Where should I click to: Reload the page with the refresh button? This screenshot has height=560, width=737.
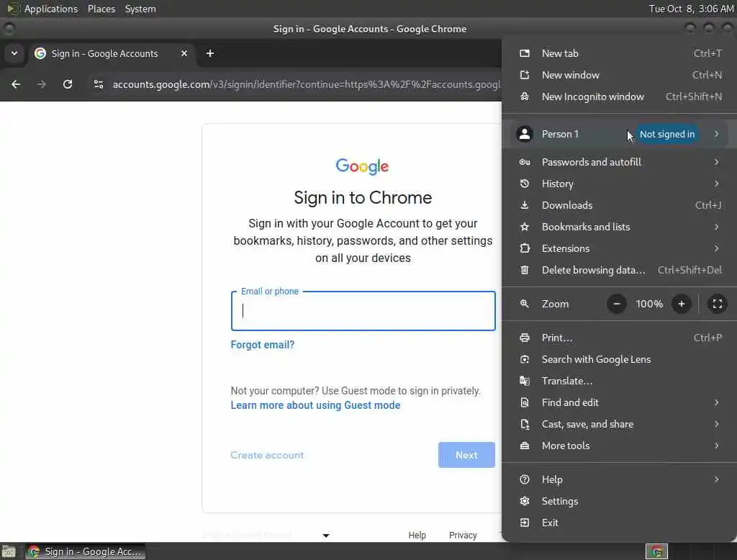(x=68, y=84)
